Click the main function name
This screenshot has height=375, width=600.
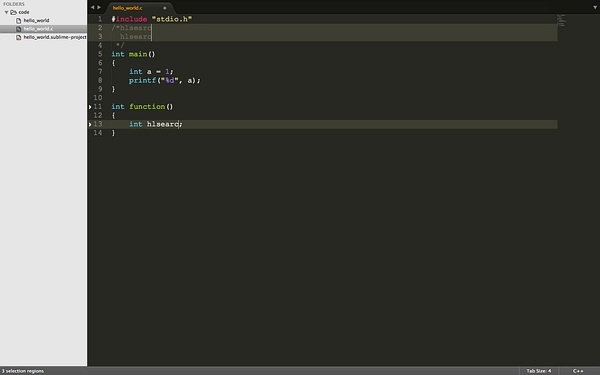pos(138,54)
